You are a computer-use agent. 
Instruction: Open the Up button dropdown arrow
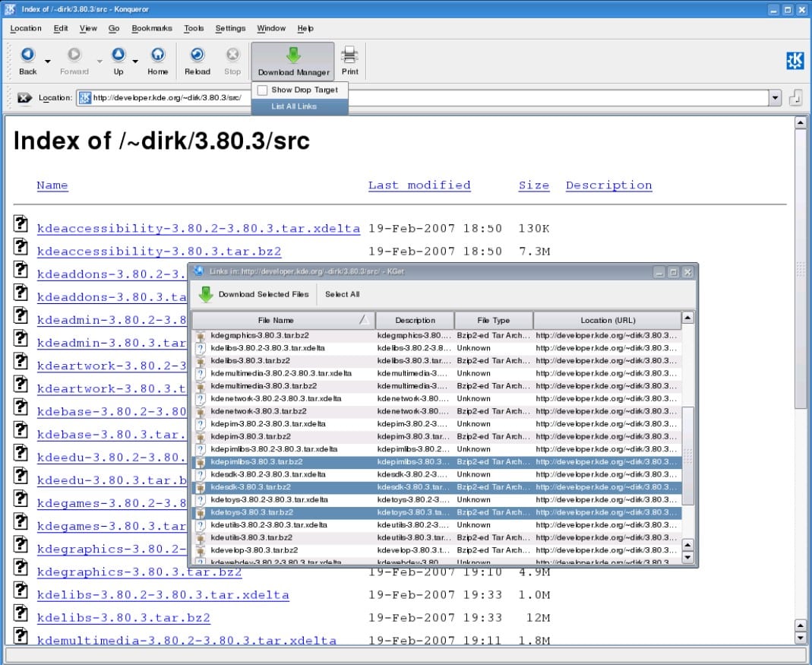pyautogui.click(x=135, y=61)
